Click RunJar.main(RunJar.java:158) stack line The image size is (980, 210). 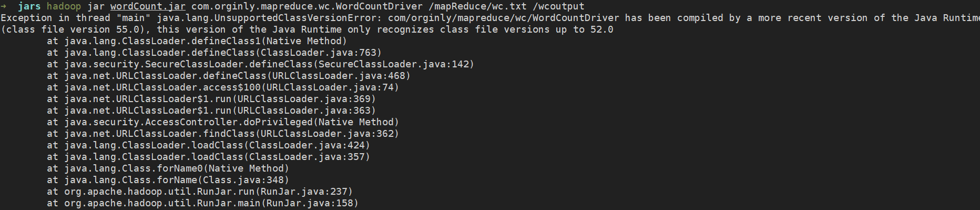click(x=202, y=203)
